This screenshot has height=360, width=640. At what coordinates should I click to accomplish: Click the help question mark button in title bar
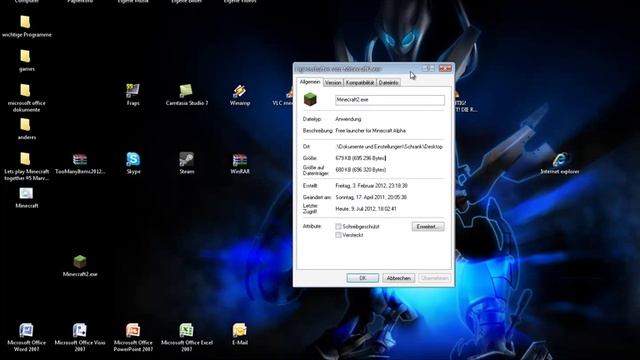[x=427, y=69]
